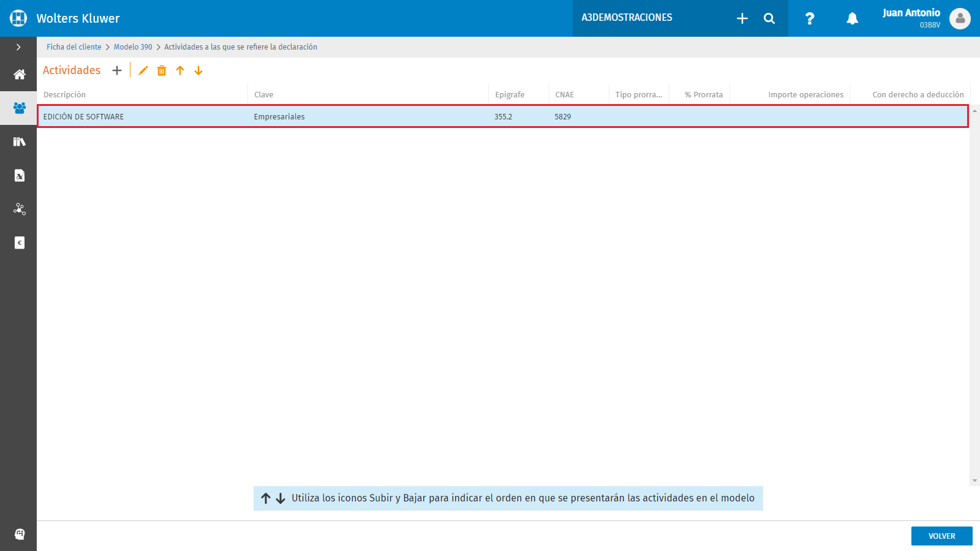Select the clients icon in the sidebar
Image resolution: width=980 pixels, height=551 pixels.
click(18, 108)
